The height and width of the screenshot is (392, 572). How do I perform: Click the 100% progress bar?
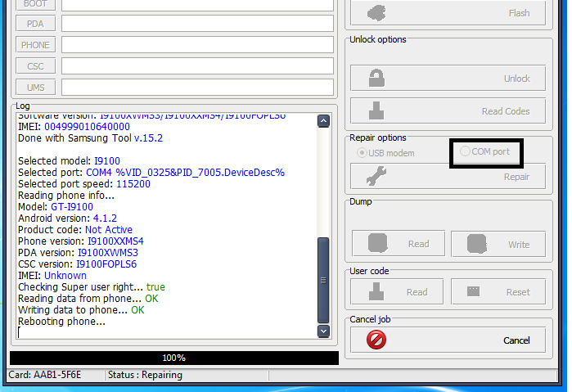pos(174,358)
